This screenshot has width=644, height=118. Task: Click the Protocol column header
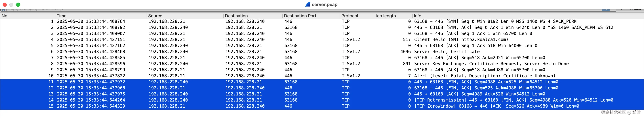[x=357, y=16]
